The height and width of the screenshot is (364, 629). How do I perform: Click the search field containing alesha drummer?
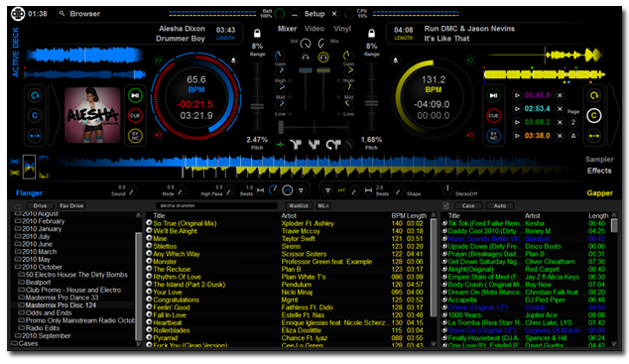click(216, 205)
